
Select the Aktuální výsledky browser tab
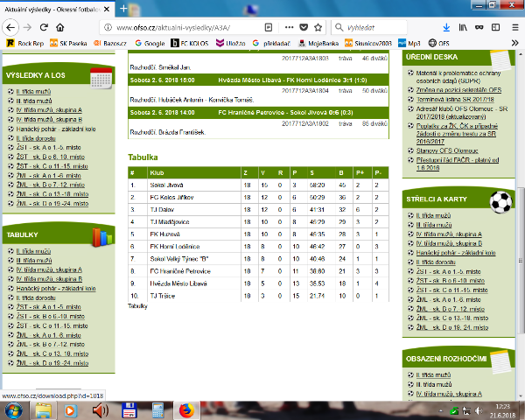[58, 10]
